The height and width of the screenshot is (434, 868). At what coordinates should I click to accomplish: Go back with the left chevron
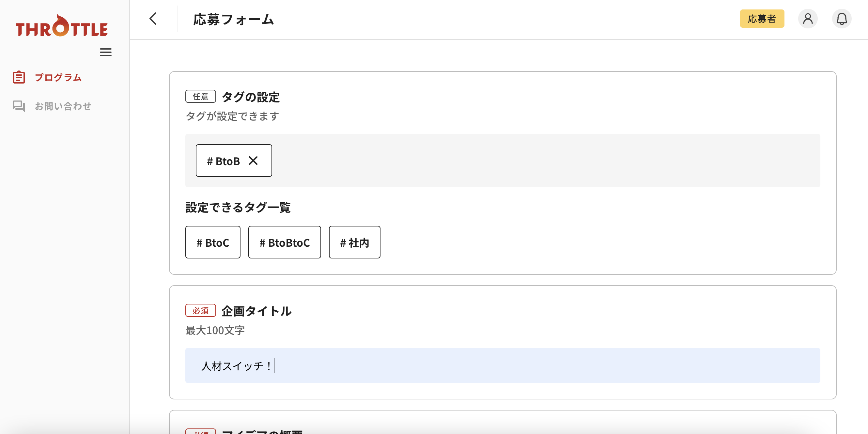153,19
